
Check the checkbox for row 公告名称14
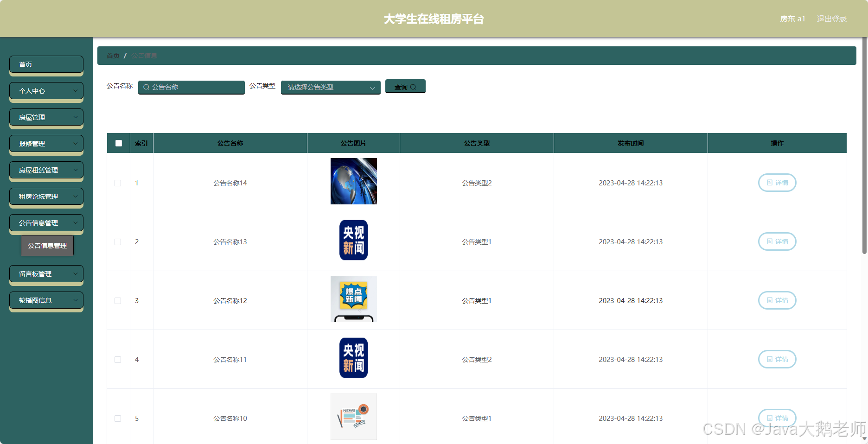[x=118, y=183]
